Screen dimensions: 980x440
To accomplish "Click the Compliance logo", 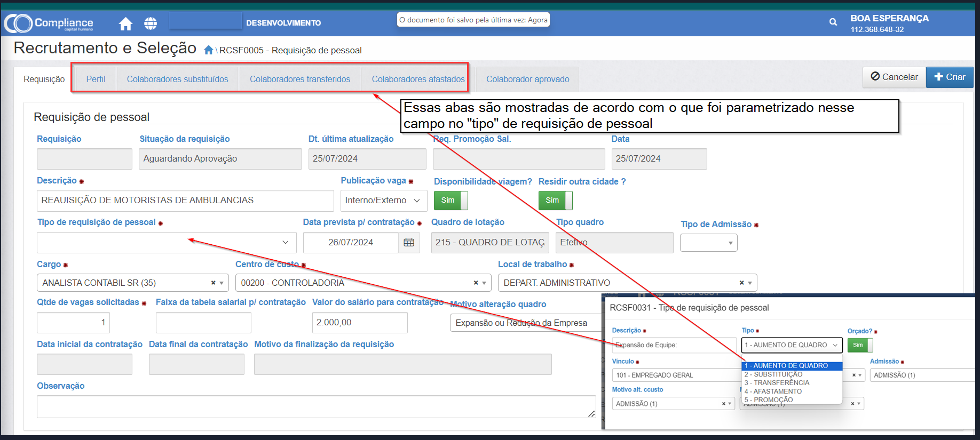I will tap(49, 23).
